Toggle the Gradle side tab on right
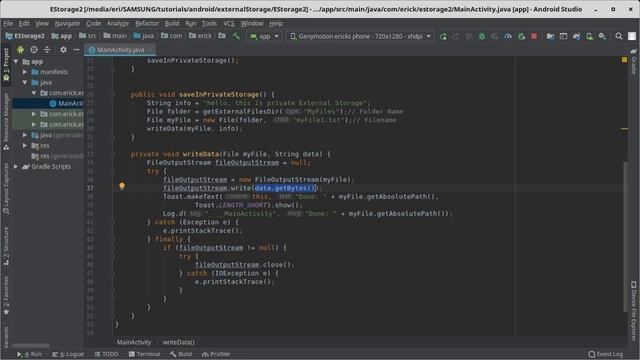Screen dimensions: 640x360 tap(633, 61)
